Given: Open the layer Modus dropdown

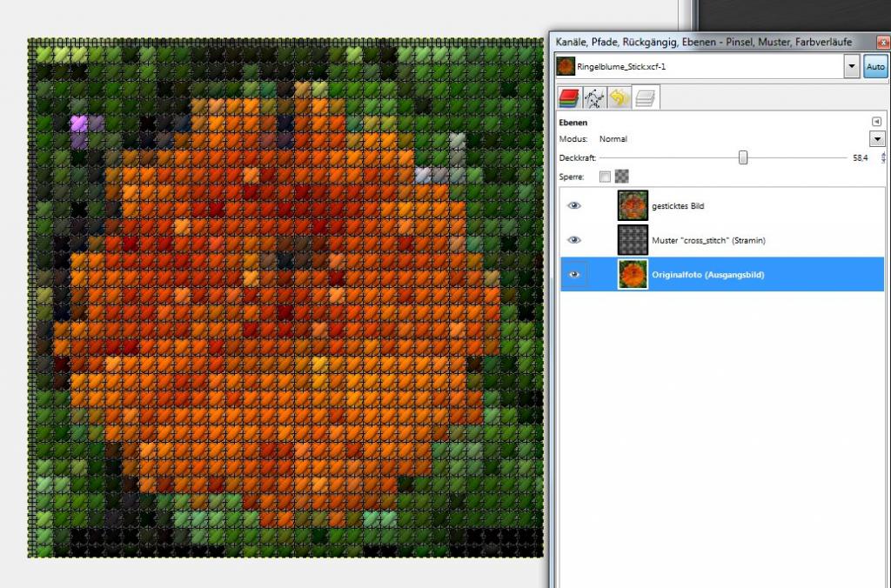Looking at the screenshot, I should 877,138.
